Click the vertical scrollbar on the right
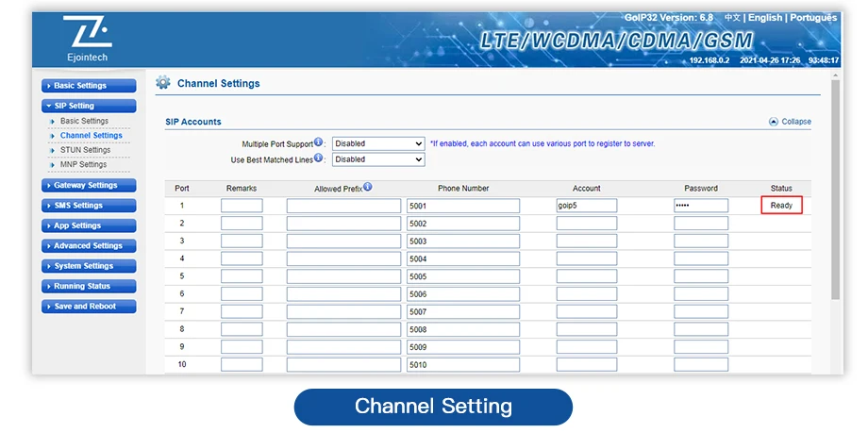The image size is (868, 433). click(x=837, y=189)
